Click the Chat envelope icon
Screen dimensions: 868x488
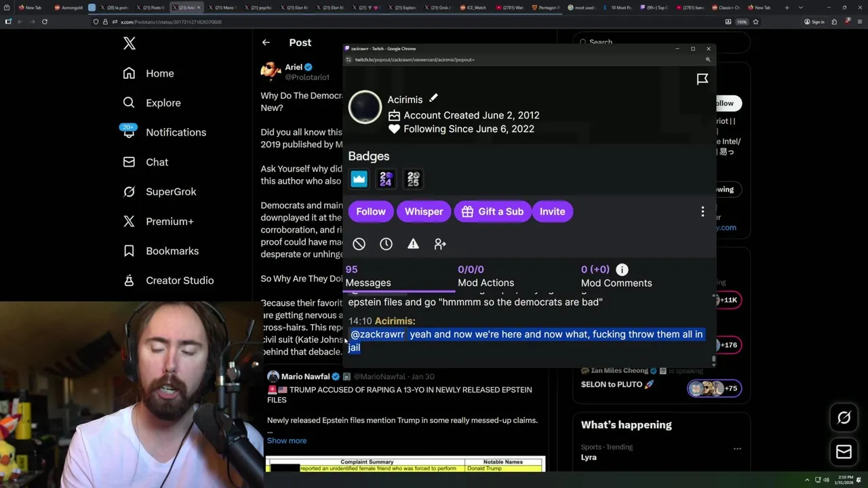pyautogui.click(x=129, y=162)
